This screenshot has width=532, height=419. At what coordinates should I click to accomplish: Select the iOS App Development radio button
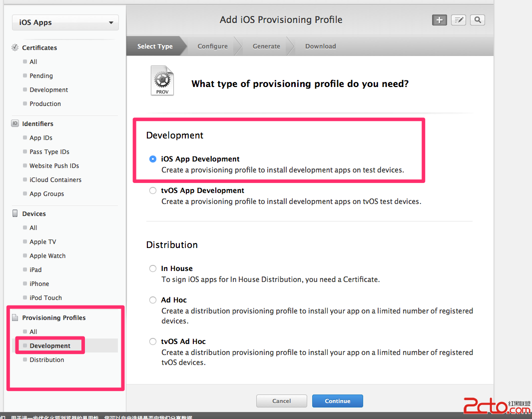click(153, 159)
